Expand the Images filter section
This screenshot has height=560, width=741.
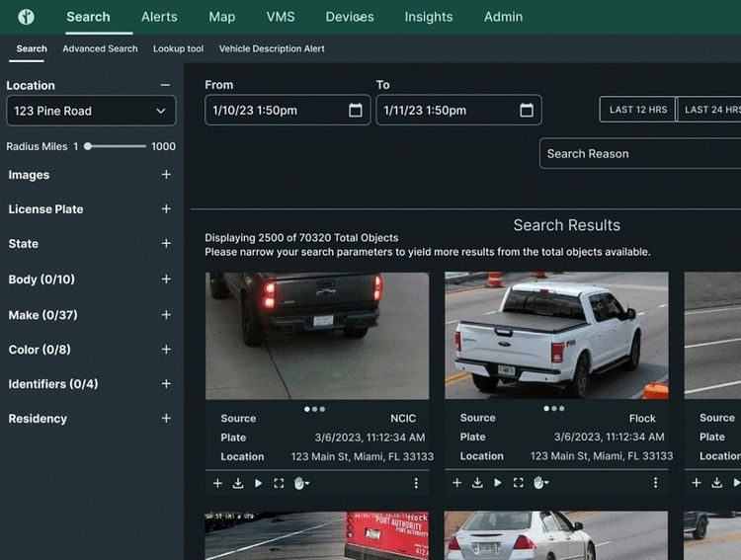166,175
